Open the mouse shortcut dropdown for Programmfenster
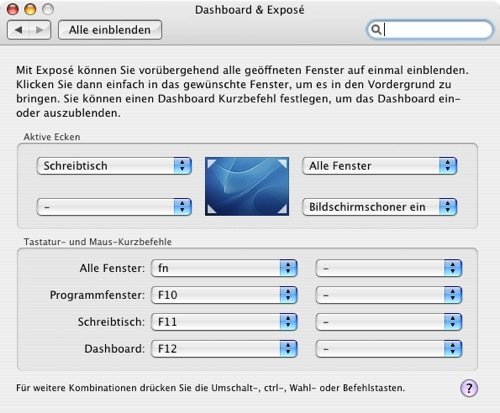This screenshot has height=413, width=500. [389, 295]
